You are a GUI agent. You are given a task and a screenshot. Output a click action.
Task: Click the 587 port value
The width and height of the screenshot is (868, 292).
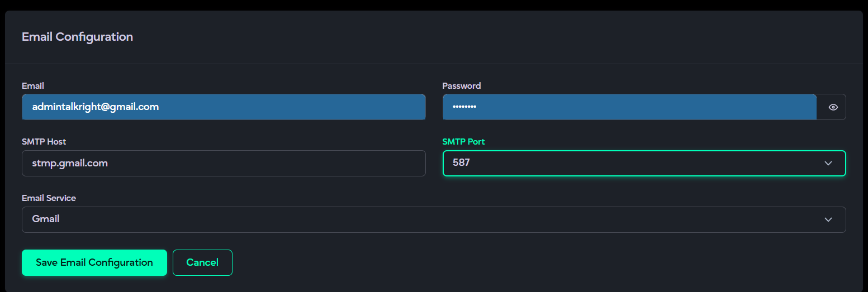click(461, 163)
